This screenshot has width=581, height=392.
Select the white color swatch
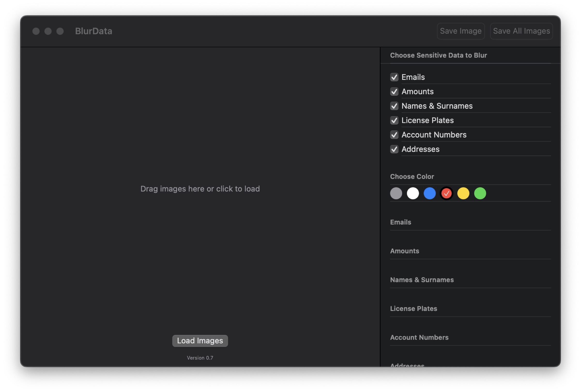point(413,193)
